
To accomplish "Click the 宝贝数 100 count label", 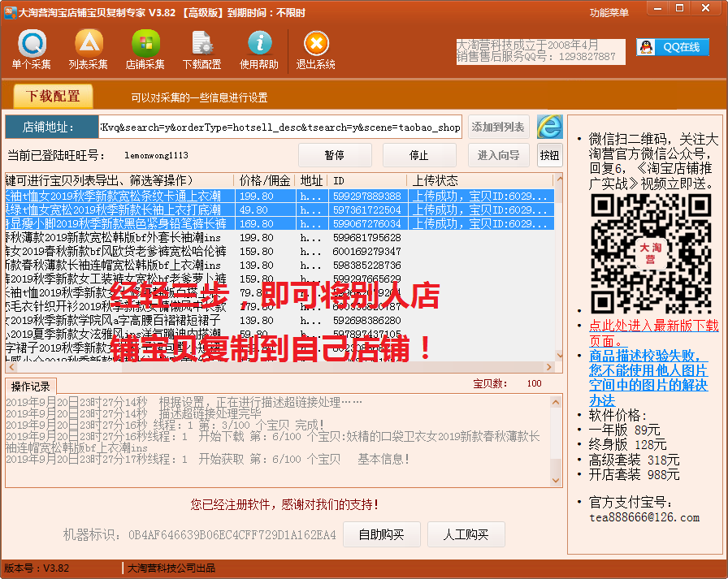I will pyautogui.click(x=508, y=383).
